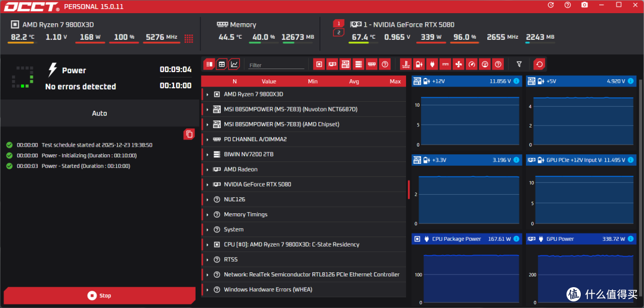Open info for GPU PCIe +12V Input graph
Viewport: 644px width, 308px height.
(631, 160)
